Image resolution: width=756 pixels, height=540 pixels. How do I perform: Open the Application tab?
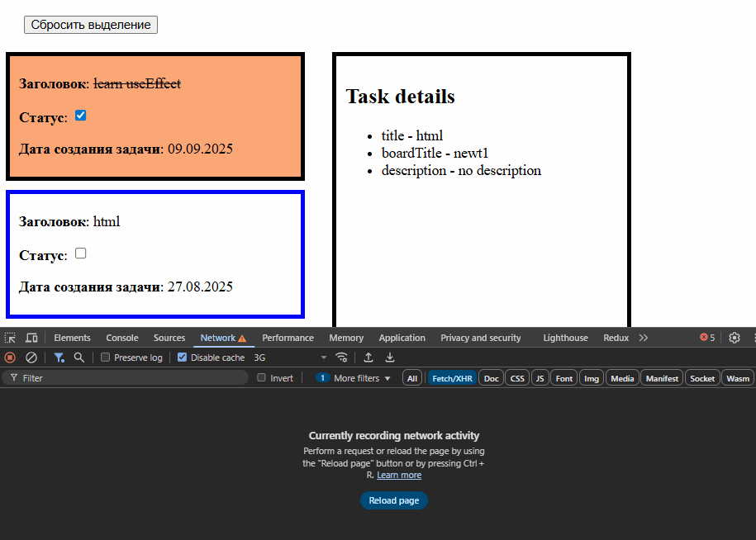pos(402,338)
